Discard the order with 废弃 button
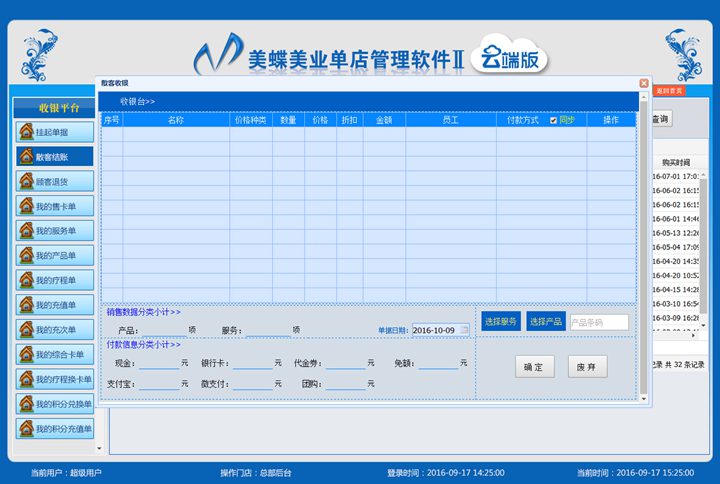720x484 pixels. click(x=587, y=366)
